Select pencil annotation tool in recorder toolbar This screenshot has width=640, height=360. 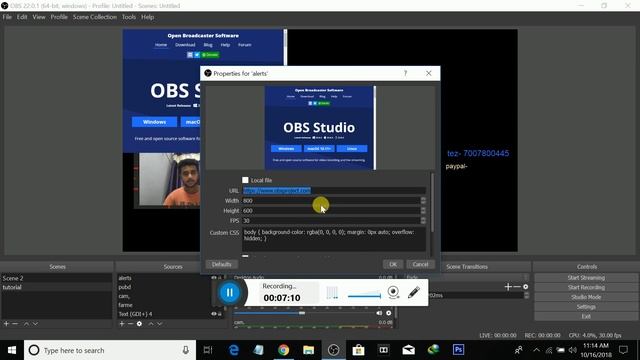pyautogui.click(x=413, y=292)
